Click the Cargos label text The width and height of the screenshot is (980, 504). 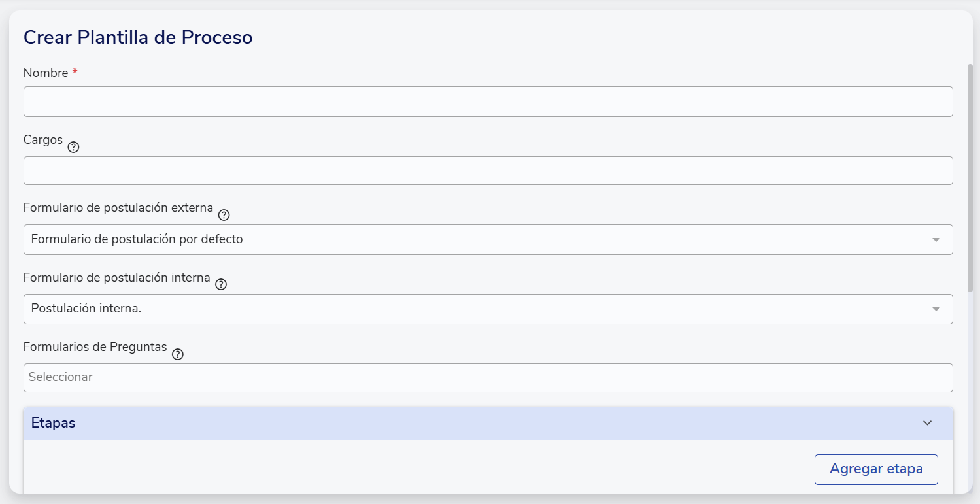(43, 140)
